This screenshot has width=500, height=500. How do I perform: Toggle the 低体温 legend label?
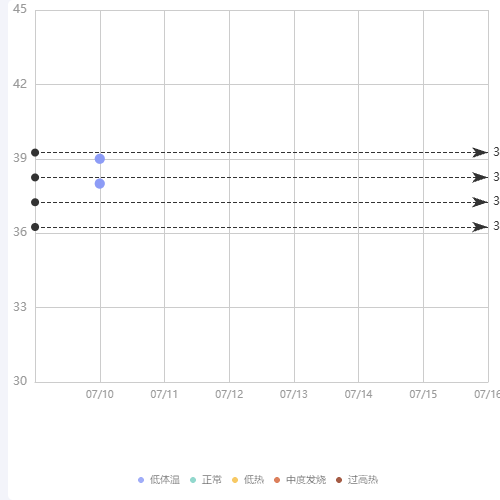click(165, 480)
